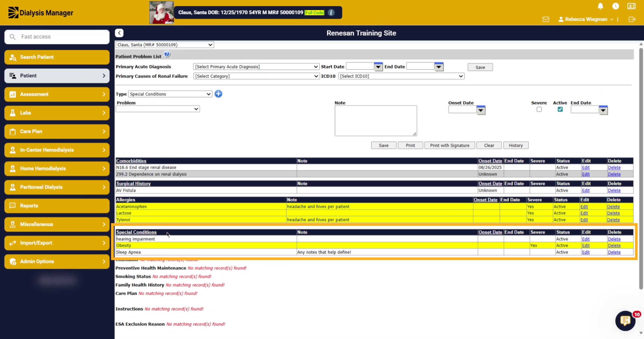Click Print with Signature button
Viewport: 644px width, 339px height.
point(449,145)
